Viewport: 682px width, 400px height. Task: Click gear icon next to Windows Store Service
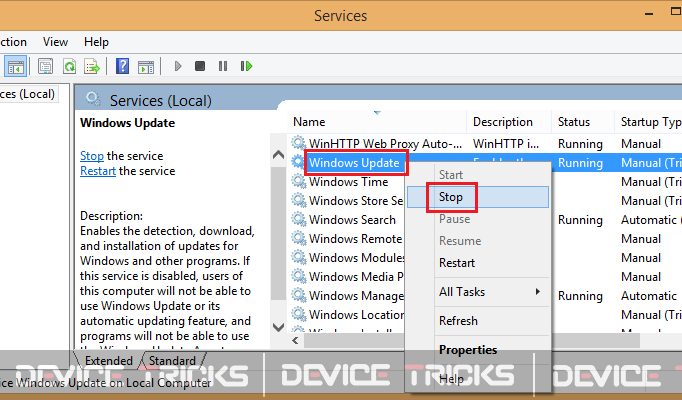(298, 200)
